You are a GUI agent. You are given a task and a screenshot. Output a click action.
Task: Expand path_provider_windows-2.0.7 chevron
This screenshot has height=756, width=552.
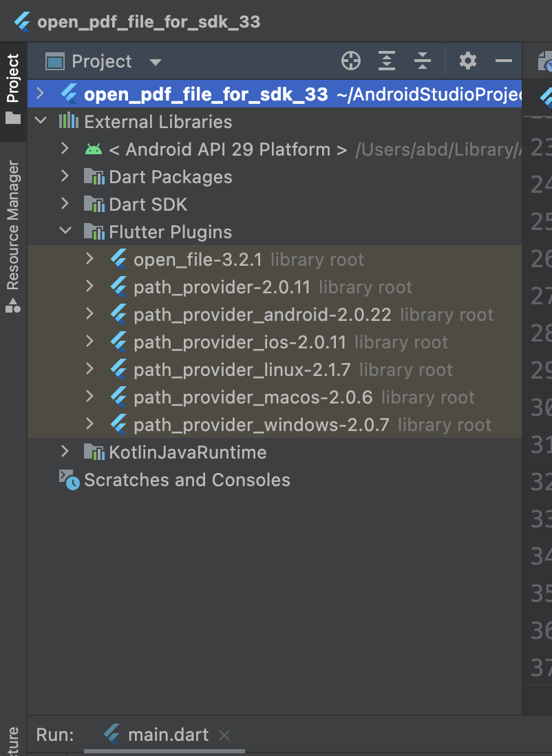pyautogui.click(x=89, y=423)
